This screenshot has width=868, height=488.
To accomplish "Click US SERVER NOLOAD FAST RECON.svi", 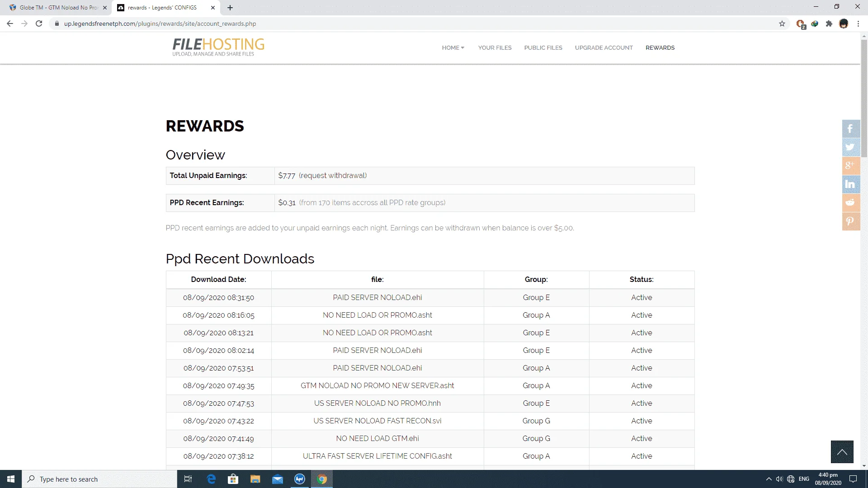I will 377,421.
